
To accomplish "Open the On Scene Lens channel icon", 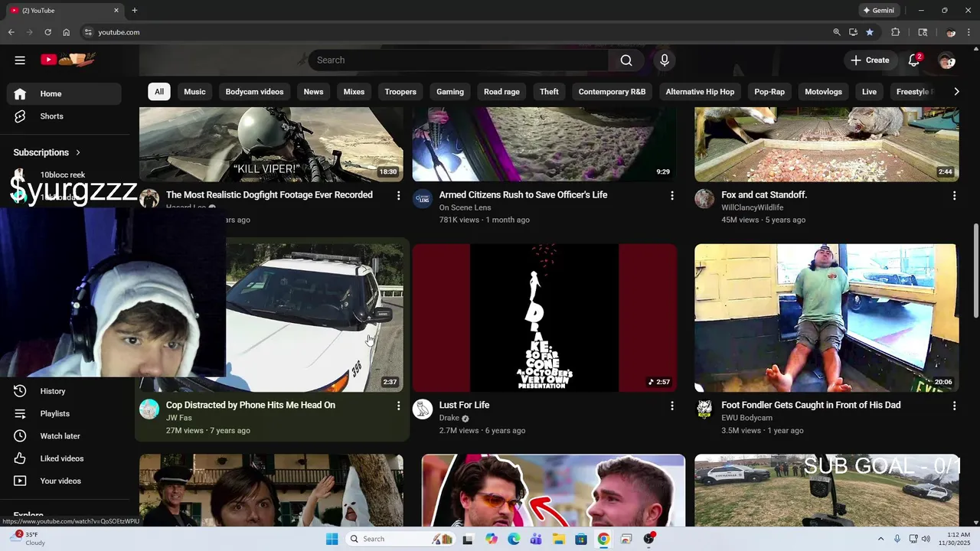I will point(423,199).
